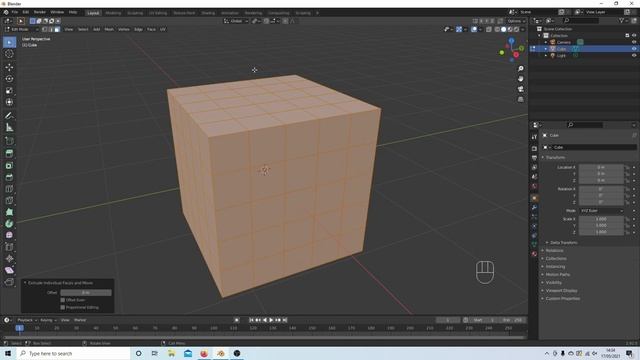This screenshot has width=640, height=360.
Task: Select the Poly Build tool
Action: [x=9, y=212]
